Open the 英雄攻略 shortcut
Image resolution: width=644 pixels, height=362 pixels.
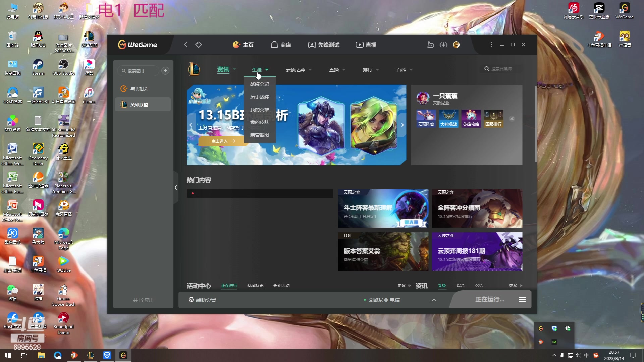pos(471,118)
